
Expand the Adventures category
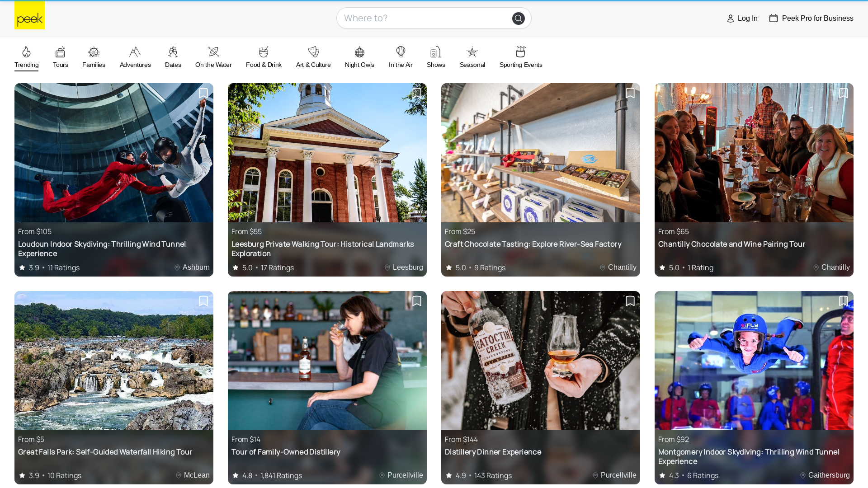135,56
